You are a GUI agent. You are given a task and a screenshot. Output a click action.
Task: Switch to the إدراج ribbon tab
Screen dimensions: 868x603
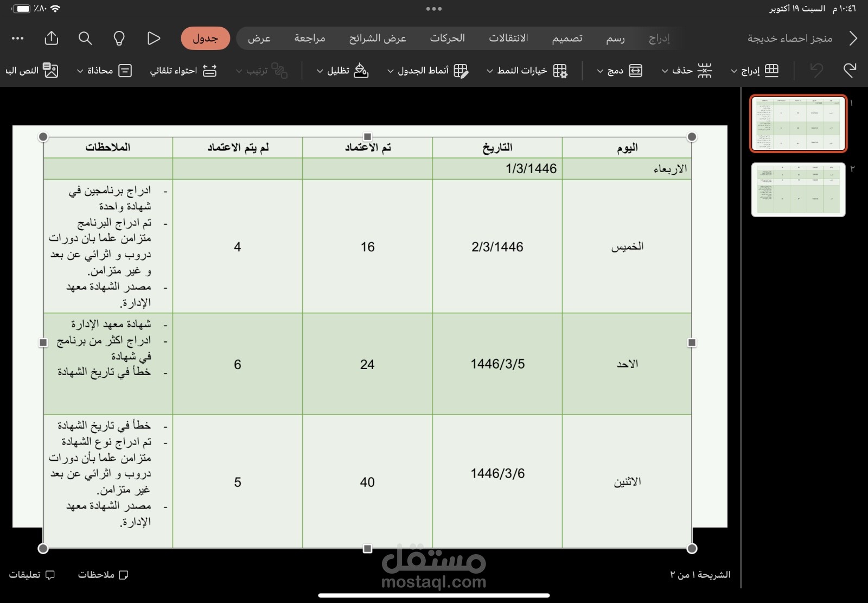[659, 39]
